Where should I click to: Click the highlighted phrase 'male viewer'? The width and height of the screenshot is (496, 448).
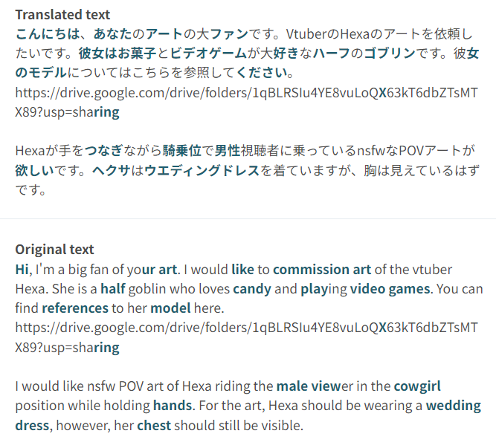[x=315, y=386]
